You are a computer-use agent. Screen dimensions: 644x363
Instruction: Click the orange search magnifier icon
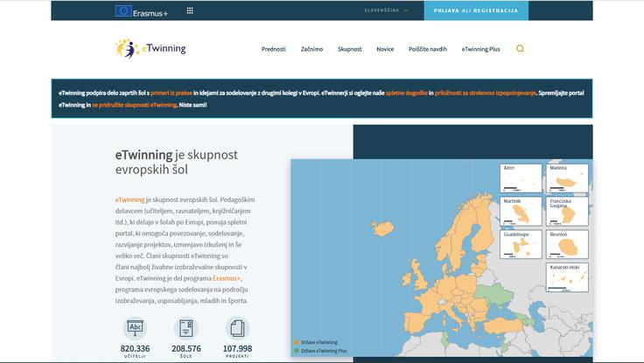520,49
